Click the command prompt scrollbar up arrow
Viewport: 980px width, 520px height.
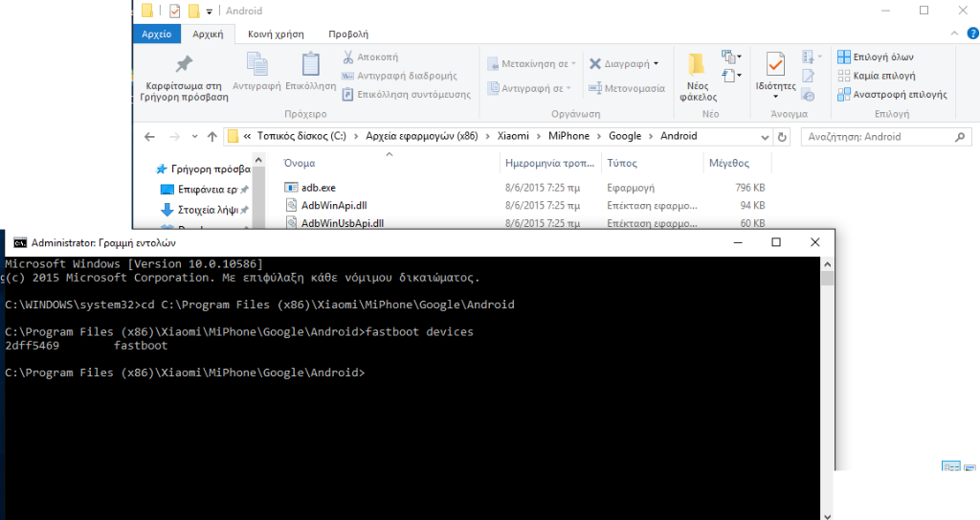tap(827, 264)
